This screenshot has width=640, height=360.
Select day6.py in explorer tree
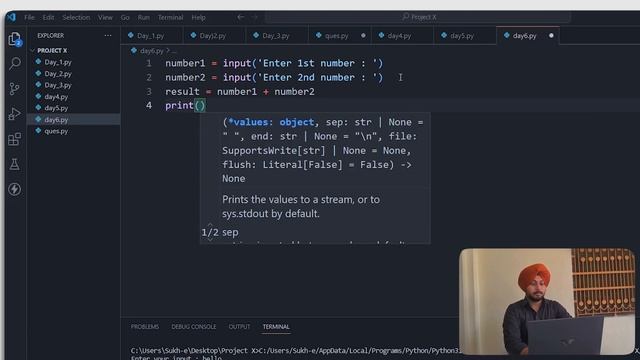pyautogui.click(x=73, y=120)
